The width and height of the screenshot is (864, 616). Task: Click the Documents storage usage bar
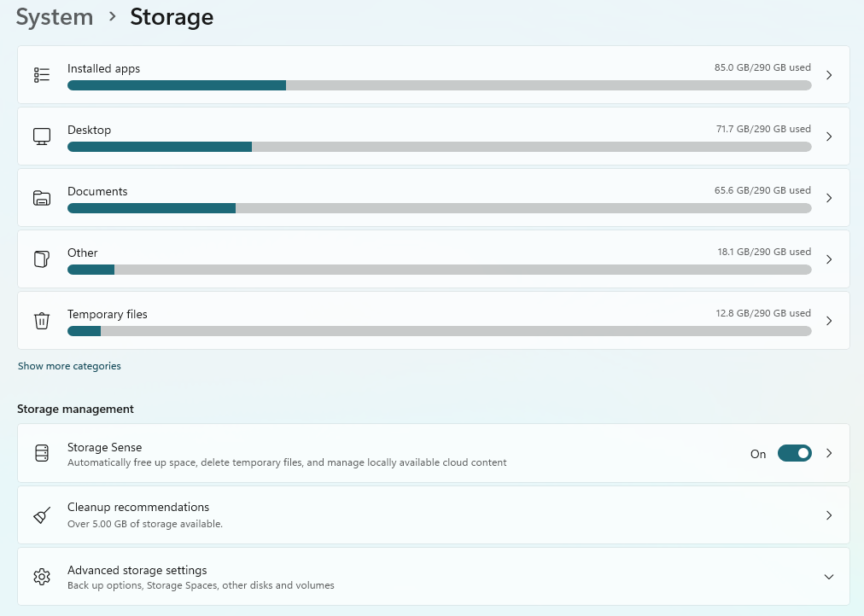pyautogui.click(x=439, y=208)
